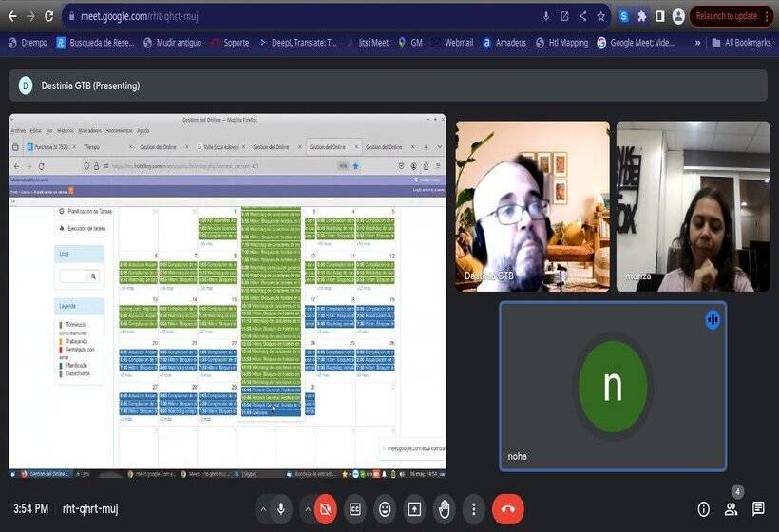Viewport: 779px width, 532px height.
Task: Expand the camera video settings arrow
Action: point(307,509)
